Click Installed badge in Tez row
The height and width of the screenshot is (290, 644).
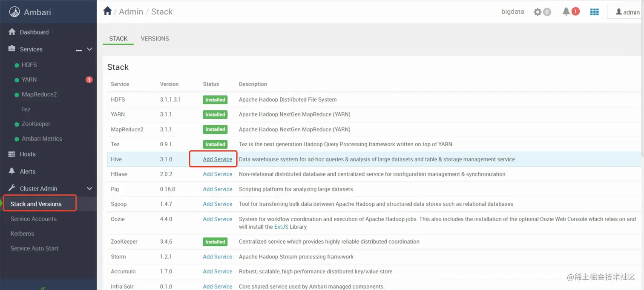(x=215, y=144)
